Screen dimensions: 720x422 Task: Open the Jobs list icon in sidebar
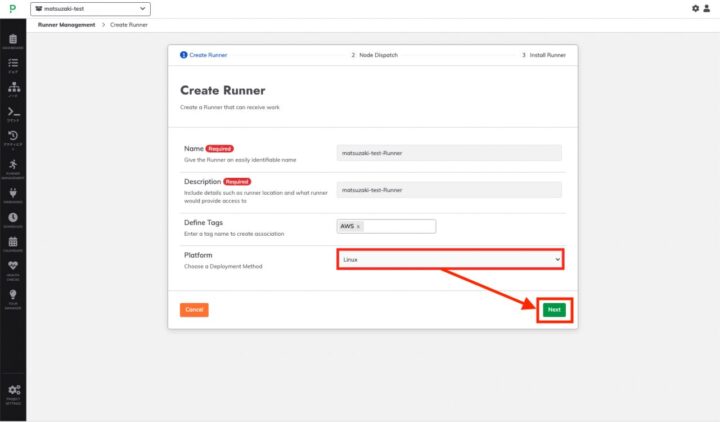point(13,63)
